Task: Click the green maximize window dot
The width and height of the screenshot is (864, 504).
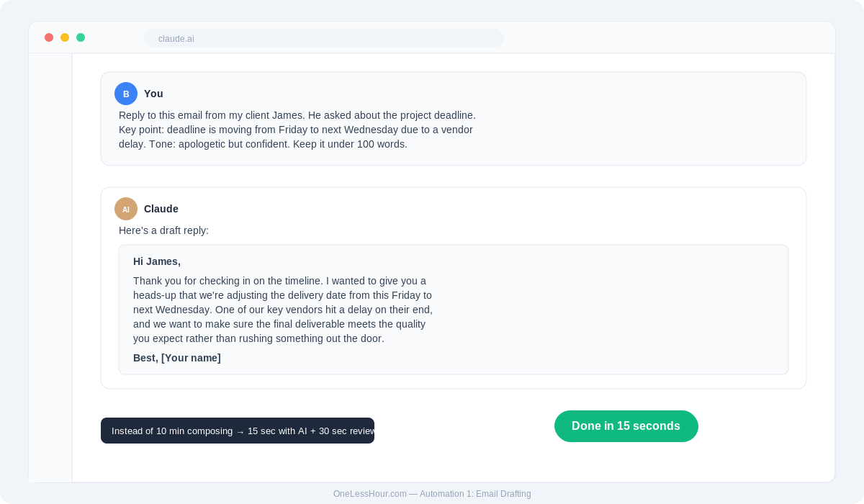Action: tap(81, 37)
